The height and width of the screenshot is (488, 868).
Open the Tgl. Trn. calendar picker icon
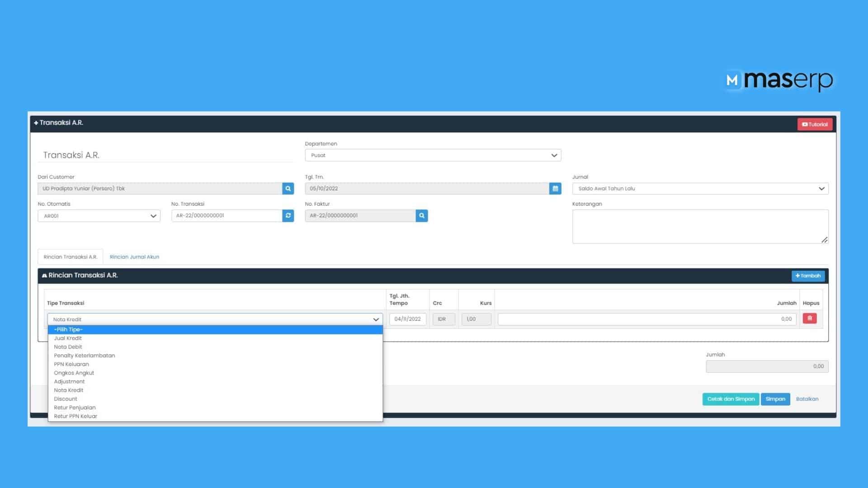pyautogui.click(x=555, y=188)
